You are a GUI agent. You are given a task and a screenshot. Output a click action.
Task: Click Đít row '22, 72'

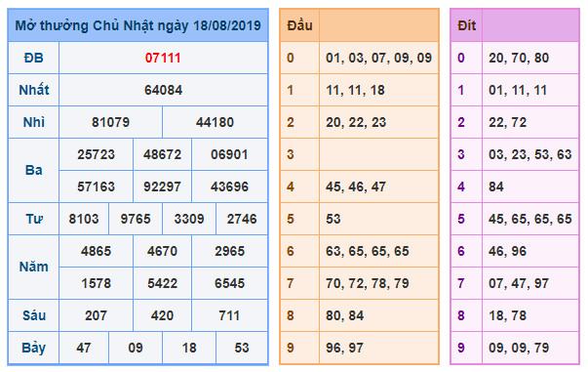507,122
